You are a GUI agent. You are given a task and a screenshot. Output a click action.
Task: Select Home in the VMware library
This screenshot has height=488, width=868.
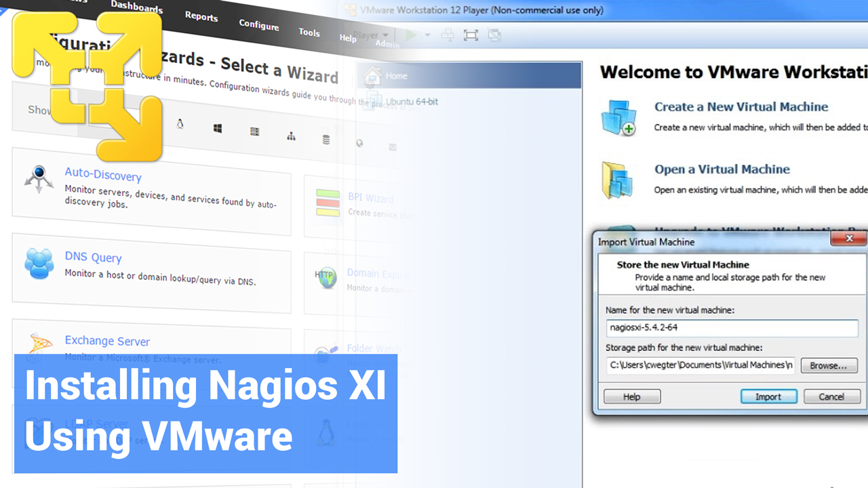coord(469,76)
